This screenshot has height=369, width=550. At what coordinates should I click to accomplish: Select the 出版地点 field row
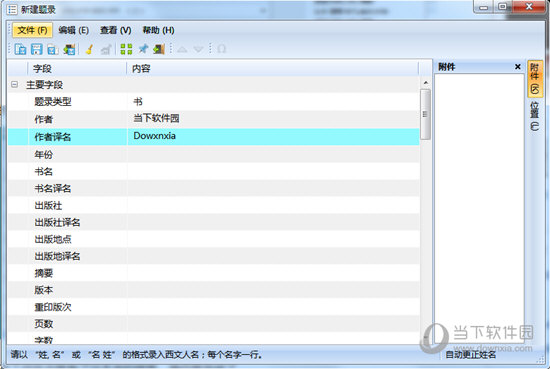coord(214,239)
